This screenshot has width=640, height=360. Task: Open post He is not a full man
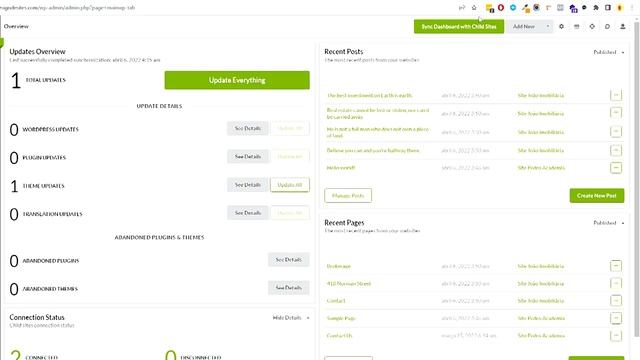[x=378, y=132]
